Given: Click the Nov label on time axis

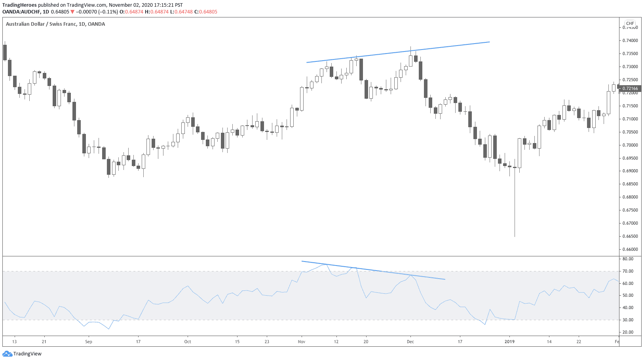Looking at the screenshot, I should point(302,342).
